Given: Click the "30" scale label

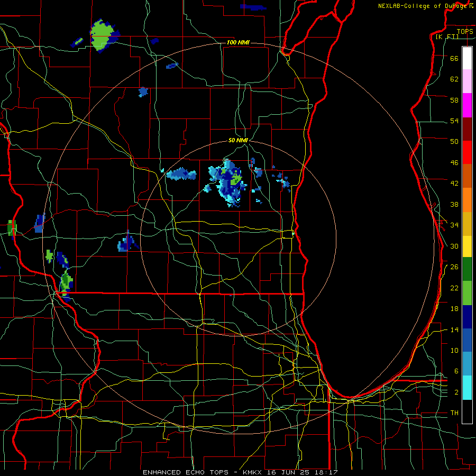Looking at the screenshot, I should 454,246.
